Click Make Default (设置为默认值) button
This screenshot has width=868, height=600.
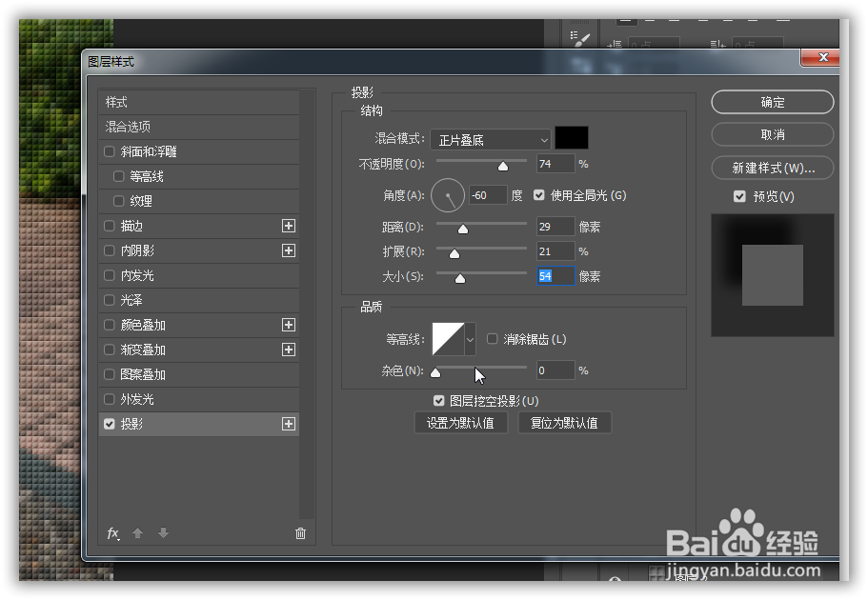tap(460, 423)
